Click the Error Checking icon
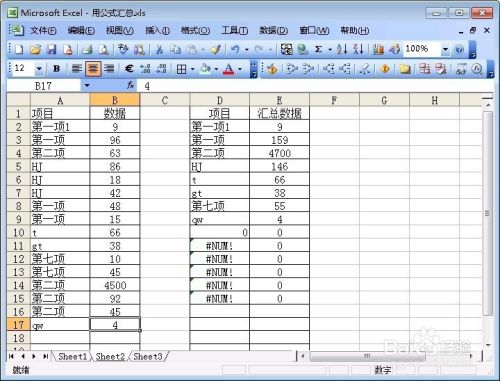This screenshot has width=500, height=381. [x=272, y=69]
